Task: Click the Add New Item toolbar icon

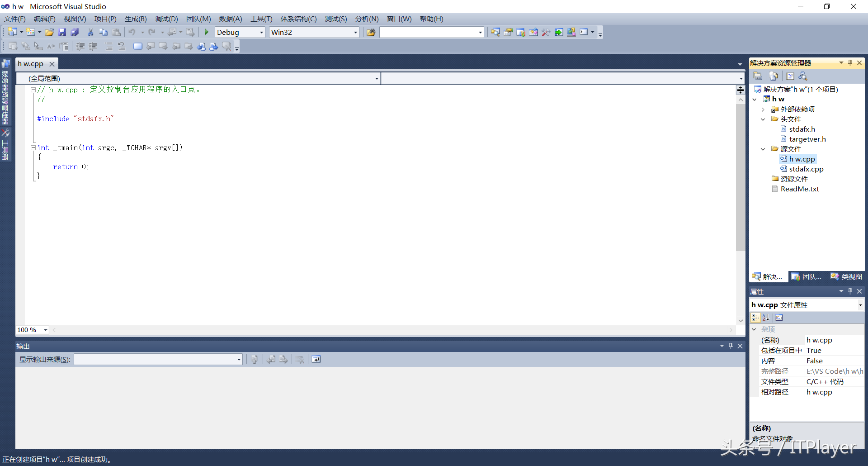Action: pos(31,32)
